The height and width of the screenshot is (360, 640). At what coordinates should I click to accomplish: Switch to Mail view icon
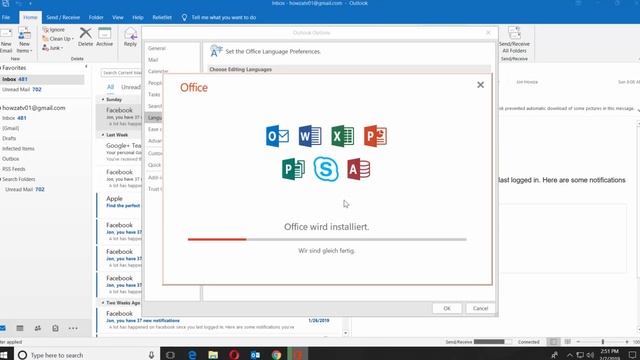coord(2,328)
